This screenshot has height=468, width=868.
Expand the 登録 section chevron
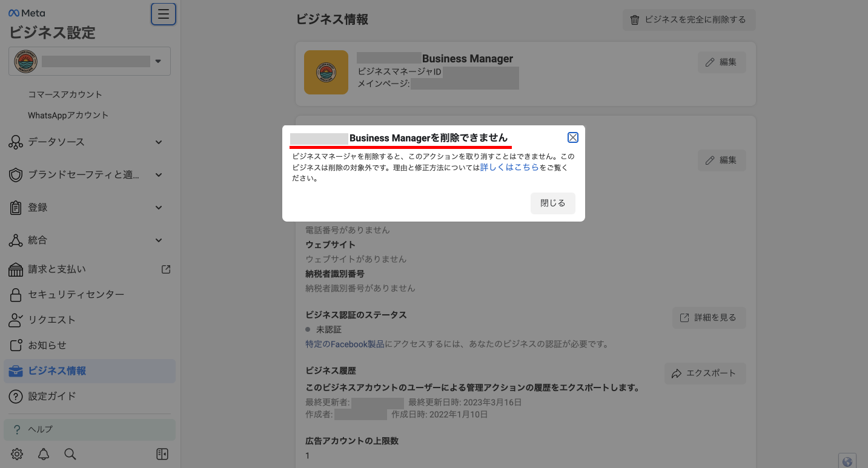159,208
